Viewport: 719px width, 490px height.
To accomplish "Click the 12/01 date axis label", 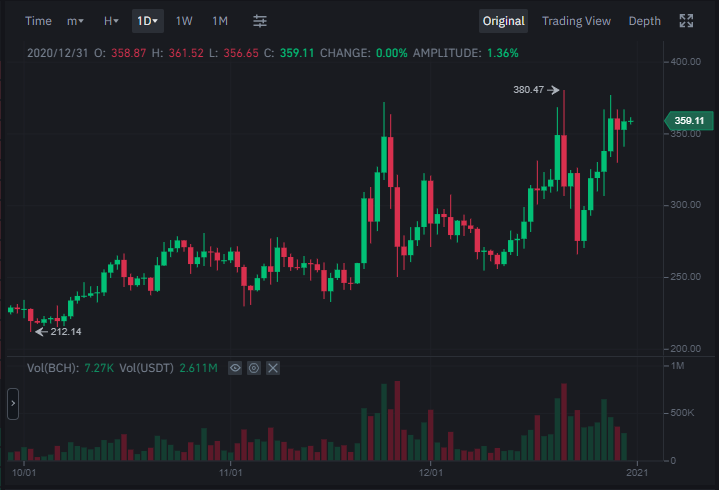I will coord(431,473).
